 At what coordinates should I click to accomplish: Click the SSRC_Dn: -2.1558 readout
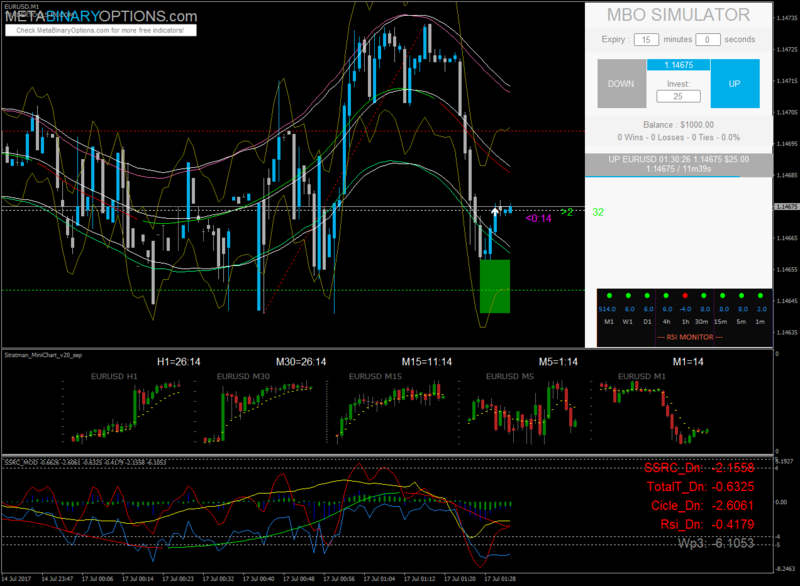699,468
